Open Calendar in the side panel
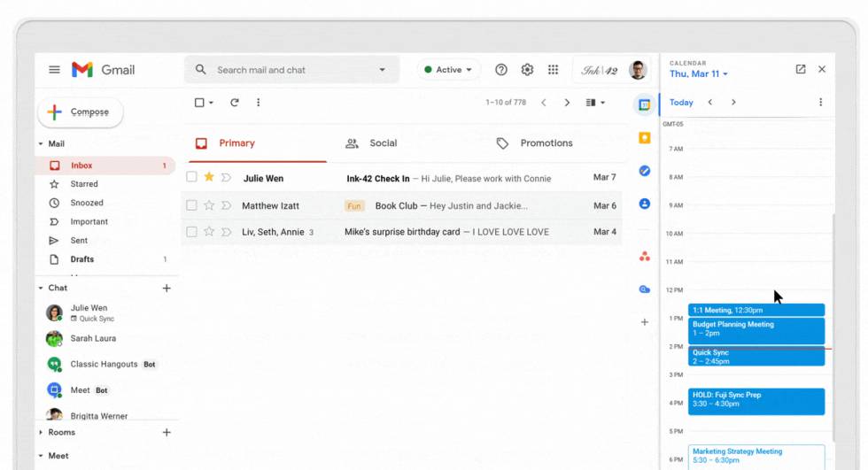 coord(645,104)
